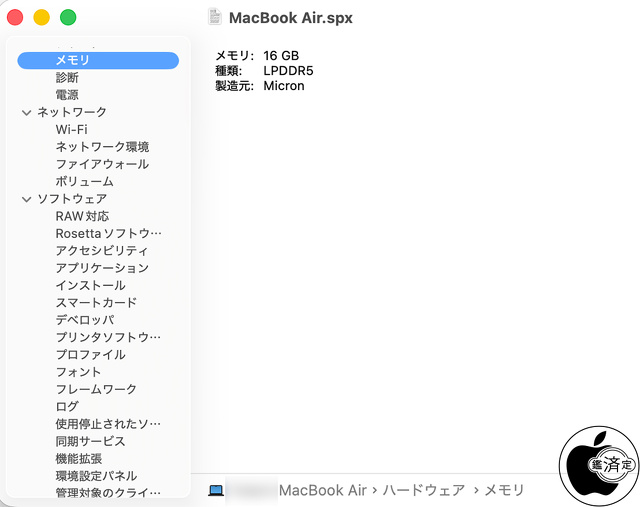Viewport: 640px width, 507px height.
Task: Select アクセシビリティ in sidebar
Action: (x=102, y=251)
